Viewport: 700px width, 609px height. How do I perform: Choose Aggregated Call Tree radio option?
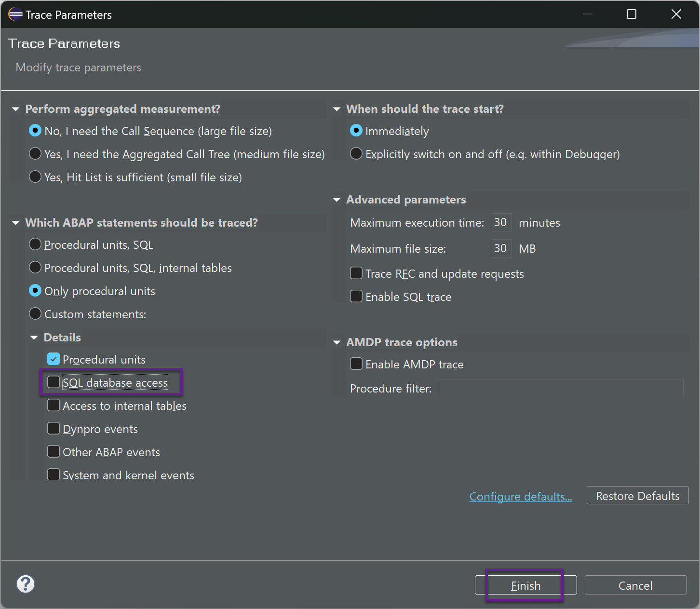point(35,154)
